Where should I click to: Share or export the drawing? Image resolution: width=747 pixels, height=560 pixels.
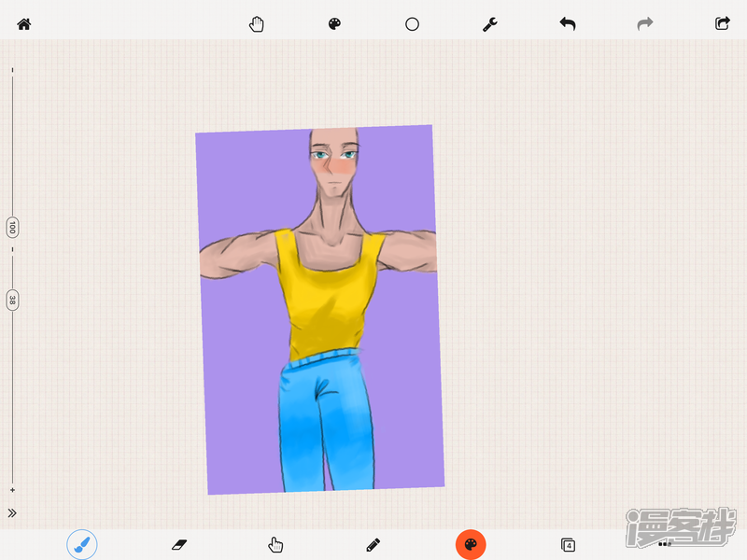point(723,24)
